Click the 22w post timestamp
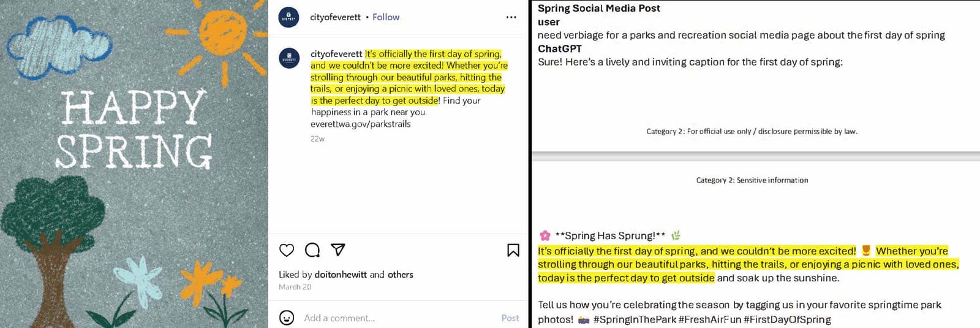980x328 pixels. [317, 139]
